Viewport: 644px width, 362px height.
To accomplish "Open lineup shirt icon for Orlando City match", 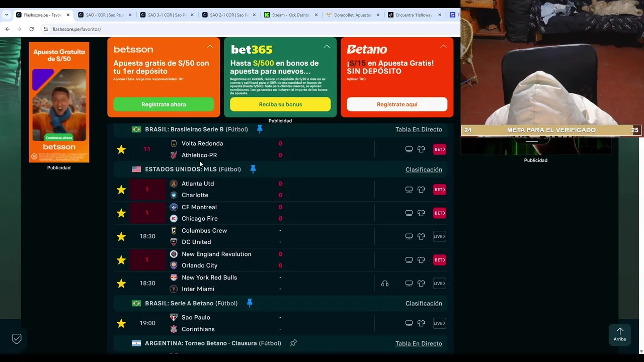I will [421, 260].
